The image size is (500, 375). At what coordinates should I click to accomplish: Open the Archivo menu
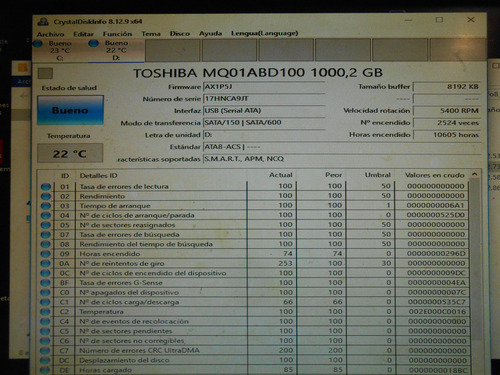(50, 34)
